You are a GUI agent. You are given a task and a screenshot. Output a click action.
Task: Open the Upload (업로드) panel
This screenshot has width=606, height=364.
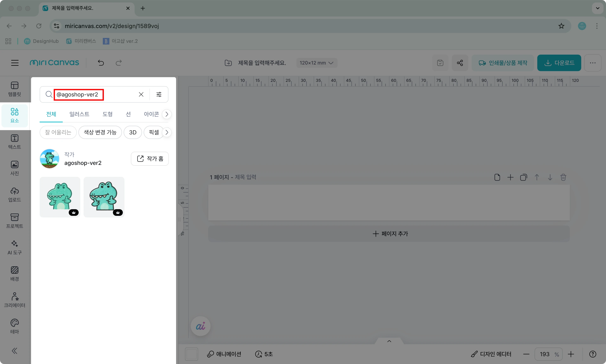(x=14, y=195)
